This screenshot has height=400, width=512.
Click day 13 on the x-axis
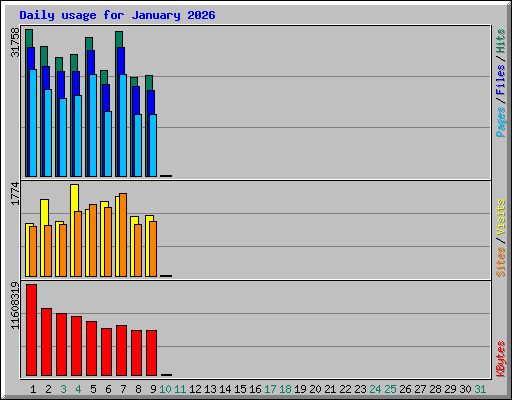(x=210, y=389)
